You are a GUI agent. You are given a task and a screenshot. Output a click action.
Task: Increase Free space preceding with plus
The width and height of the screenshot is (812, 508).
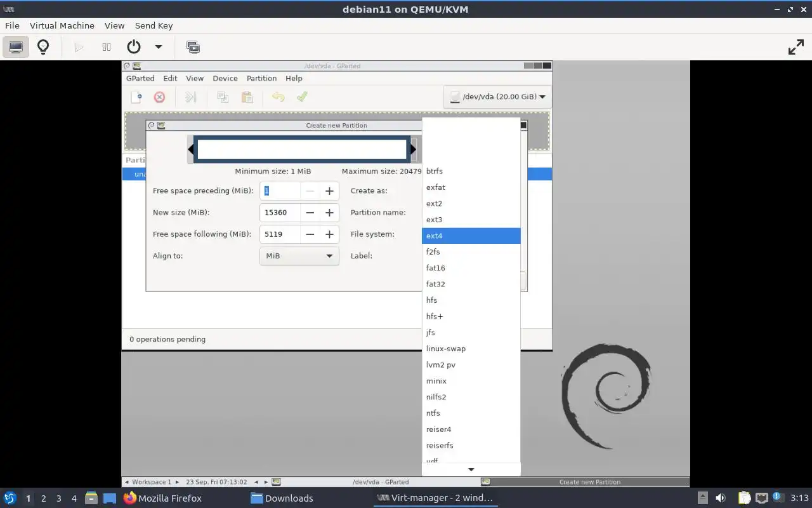329,191
